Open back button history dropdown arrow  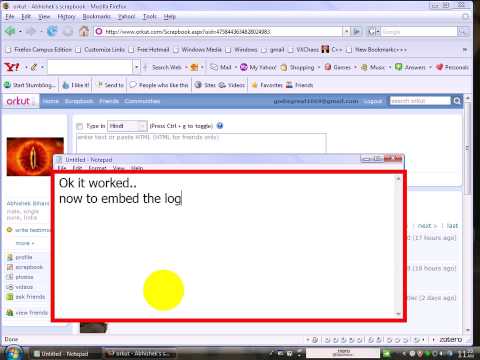click(x=20, y=31)
